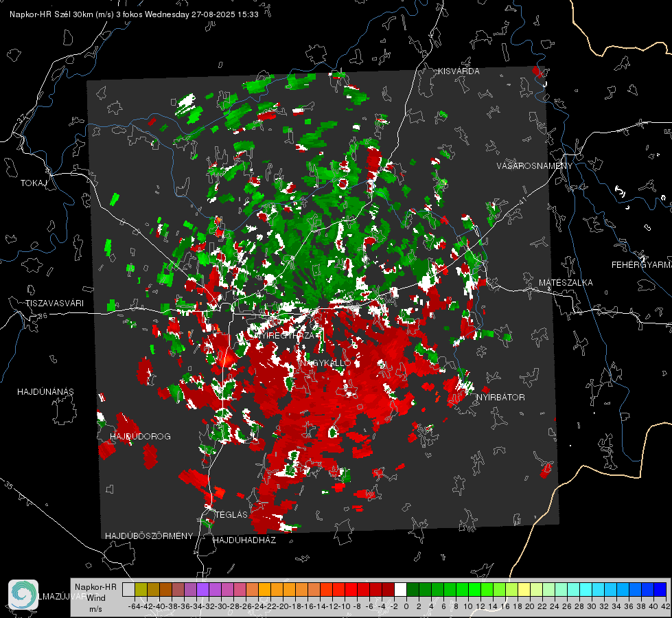Select the light gray swatch at legend start
The width and height of the screenshot is (672, 618).
[128, 590]
